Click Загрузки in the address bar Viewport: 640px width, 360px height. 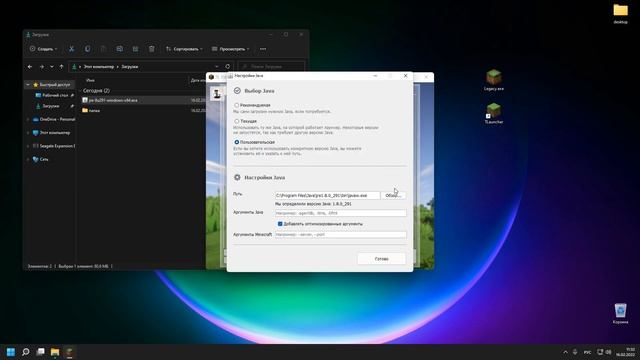[x=130, y=67]
